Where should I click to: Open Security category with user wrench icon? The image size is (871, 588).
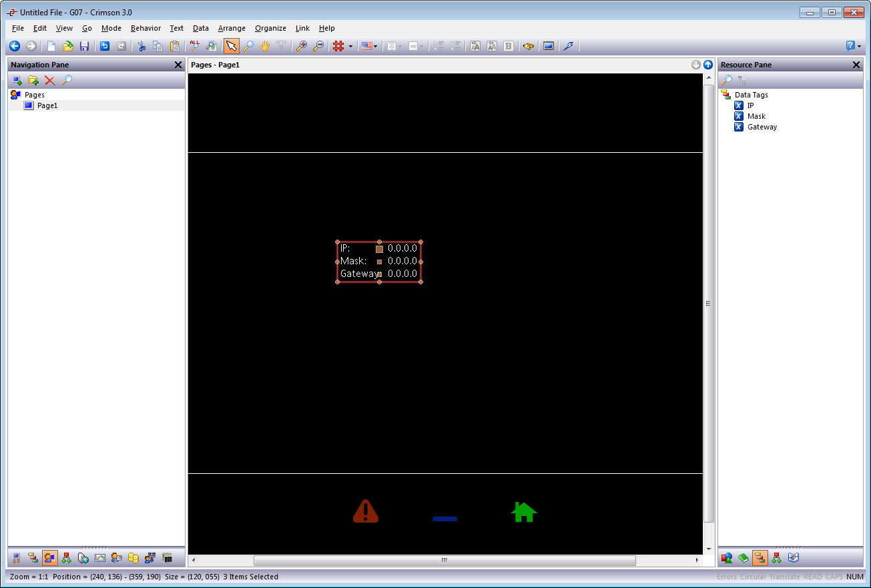point(117,558)
